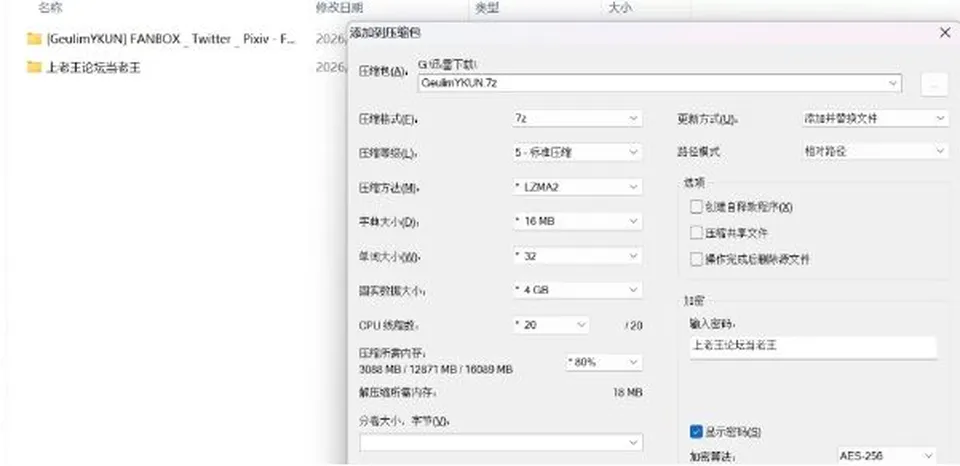The width and height of the screenshot is (960, 466).
Task: Sort by 修改日期 column header
Action: click(x=339, y=8)
